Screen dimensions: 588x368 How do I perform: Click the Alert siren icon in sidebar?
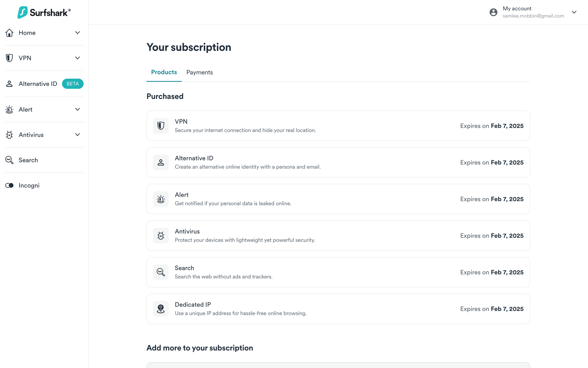[9, 109]
